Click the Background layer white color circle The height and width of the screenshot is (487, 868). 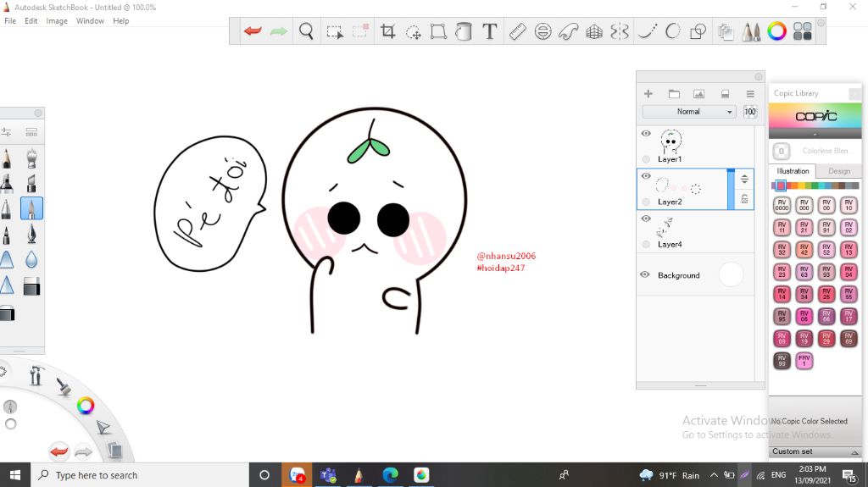point(731,274)
